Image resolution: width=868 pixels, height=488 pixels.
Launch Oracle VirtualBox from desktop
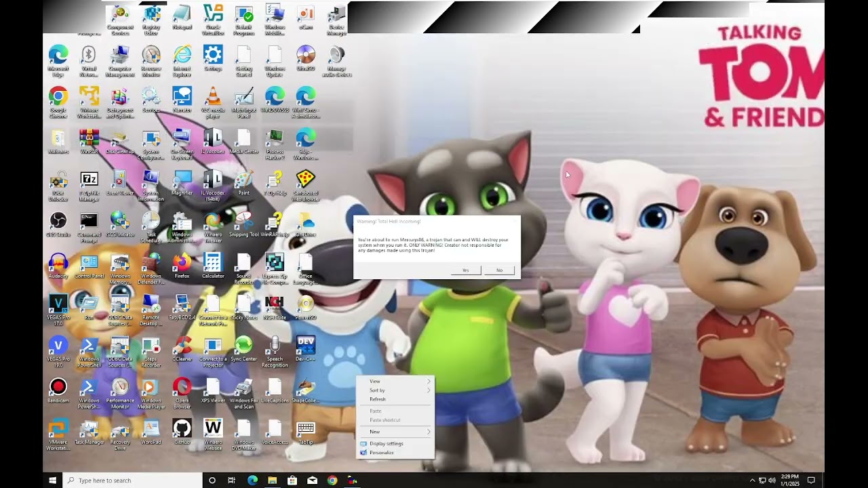click(213, 20)
